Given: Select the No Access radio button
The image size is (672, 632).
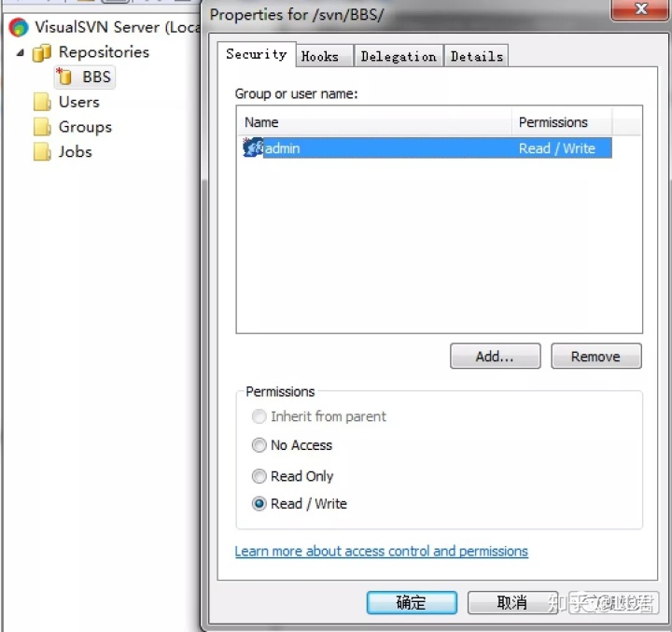Looking at the screenshot, I should click(259, 445).
